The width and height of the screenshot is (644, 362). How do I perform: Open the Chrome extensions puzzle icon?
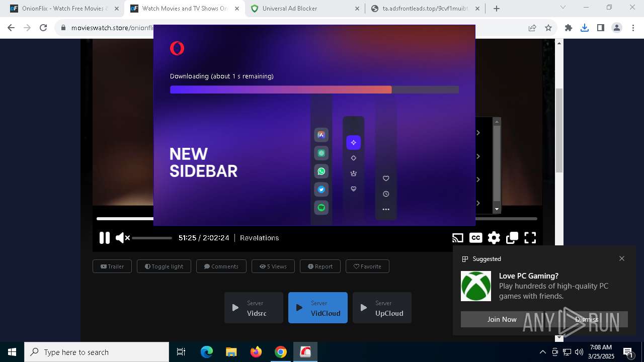[x=569, y=28]
